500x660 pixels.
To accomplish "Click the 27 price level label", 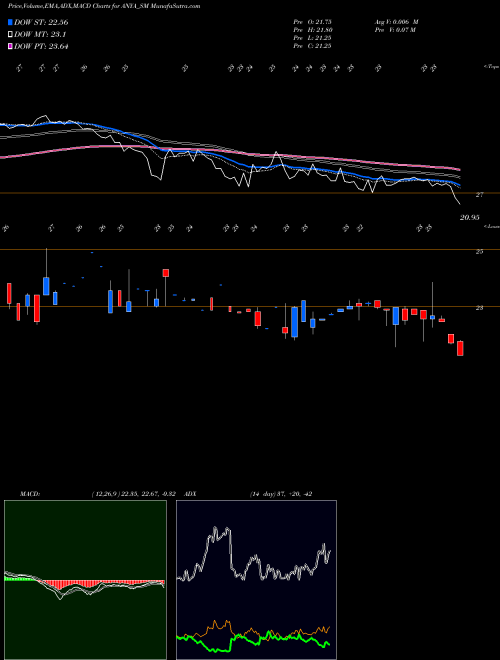I will pyautogui.click(x=479, y=195).
